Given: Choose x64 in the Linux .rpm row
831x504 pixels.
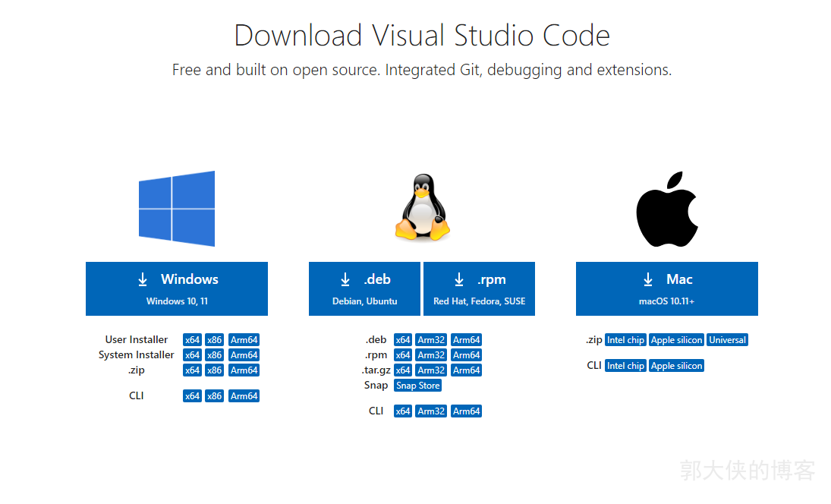Looking at the screenshot, I should [403, 355].
